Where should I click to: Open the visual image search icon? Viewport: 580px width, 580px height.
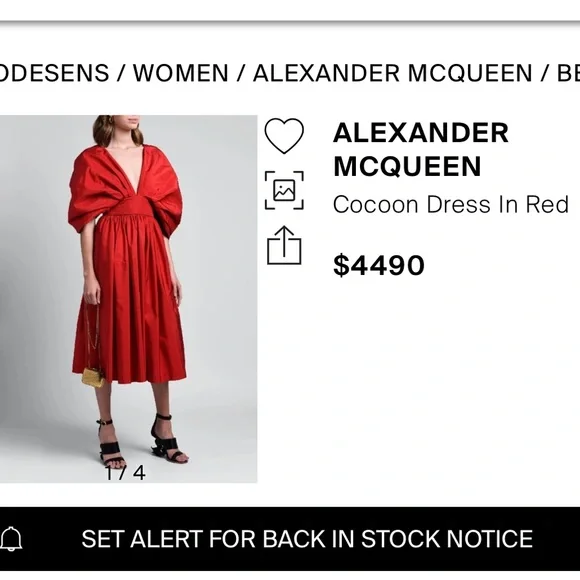click(x=284, y=190)
